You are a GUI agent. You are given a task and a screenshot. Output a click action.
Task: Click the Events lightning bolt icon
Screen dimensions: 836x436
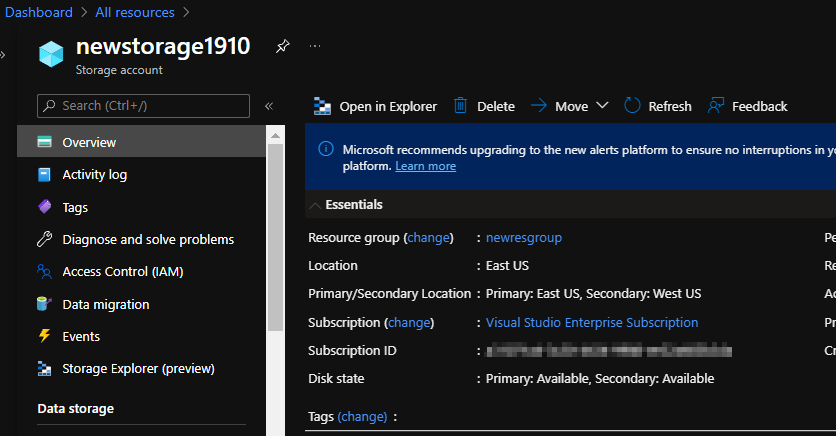tap(44, 336)
